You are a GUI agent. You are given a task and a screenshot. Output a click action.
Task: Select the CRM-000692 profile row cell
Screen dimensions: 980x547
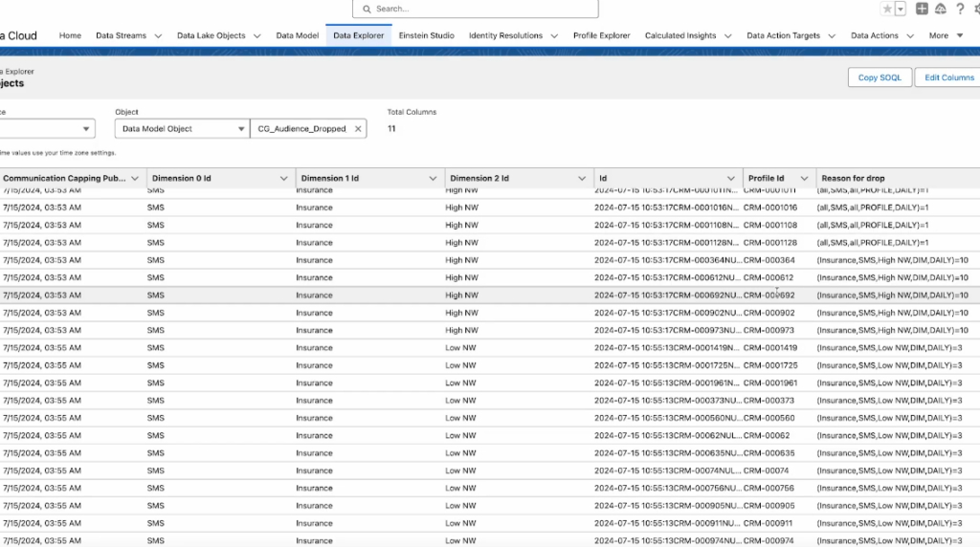click(769, 295)
